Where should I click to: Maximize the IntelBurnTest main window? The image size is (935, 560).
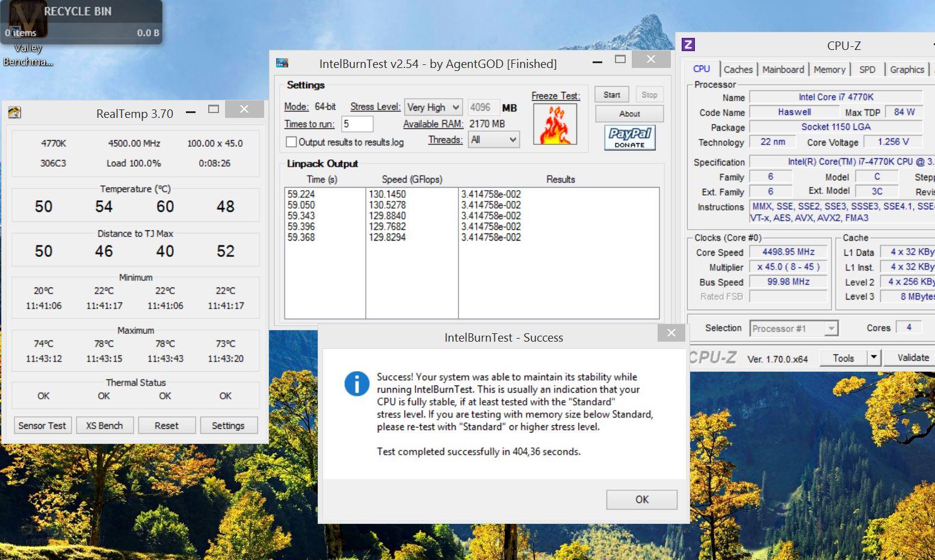tap(620, 59)
